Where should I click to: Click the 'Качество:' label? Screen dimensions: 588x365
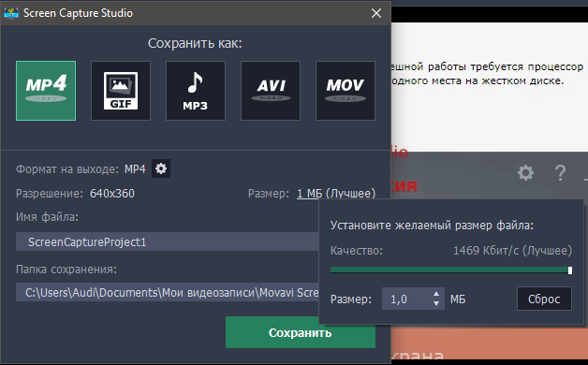click(x=357, y=250)
